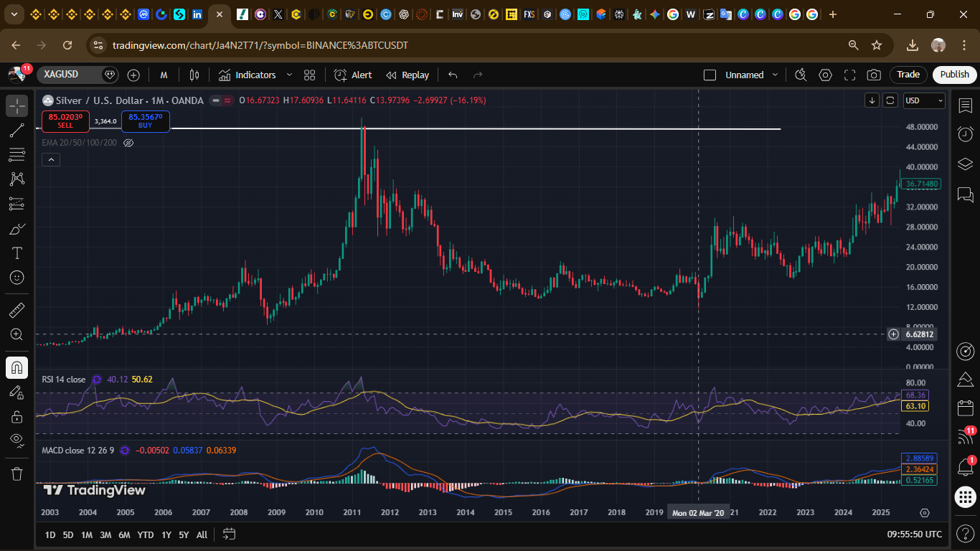Screen dimensions: 980x551
Task: Select the brush drawing tool
Action: [17, 229]
